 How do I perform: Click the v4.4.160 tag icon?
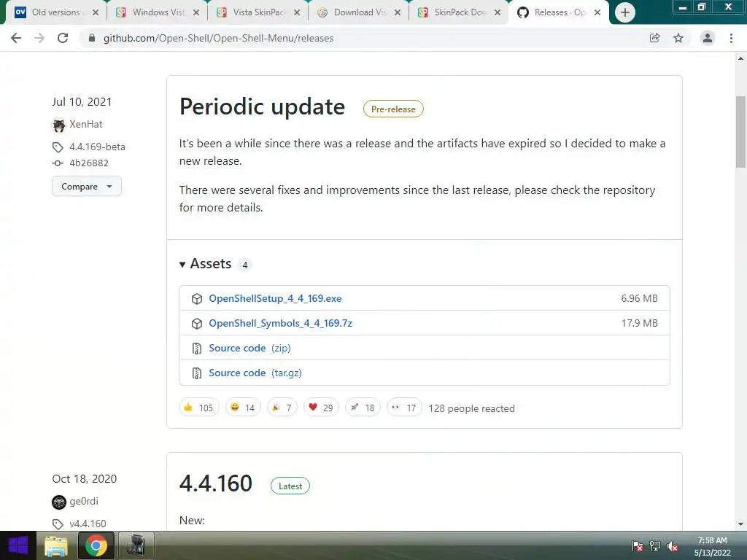pos(58,524)
